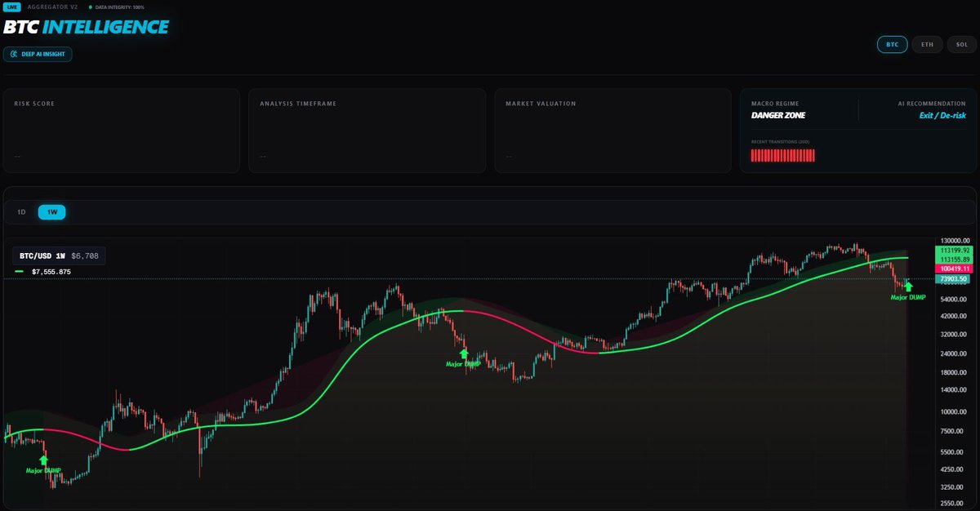Click the red 100419.11 price tag

click(954, 269)
